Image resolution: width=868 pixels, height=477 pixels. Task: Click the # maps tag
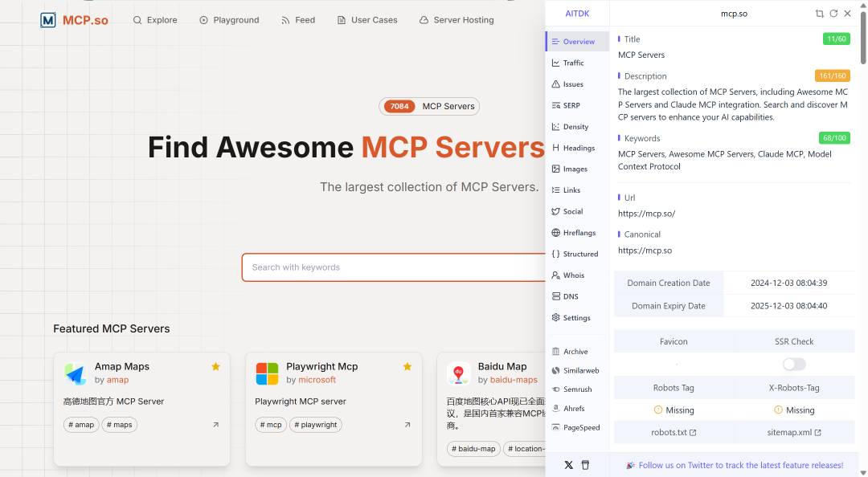point(120,425)
